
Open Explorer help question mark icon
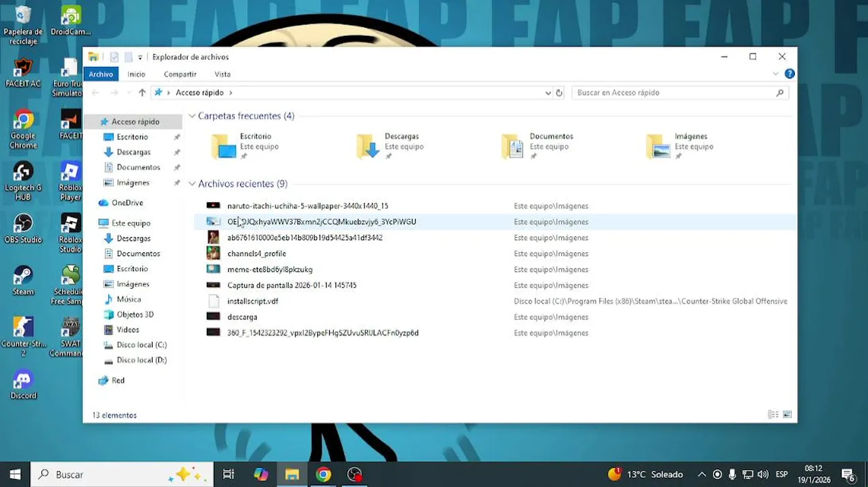pos(789,74)
